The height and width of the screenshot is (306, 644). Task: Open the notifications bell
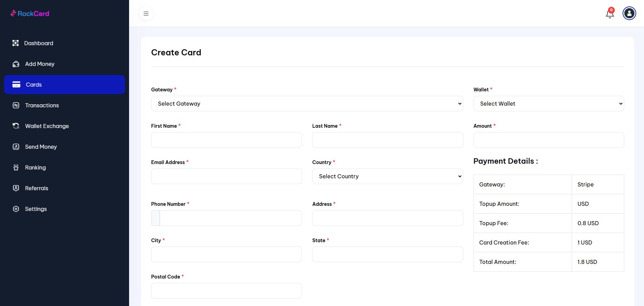610,14
